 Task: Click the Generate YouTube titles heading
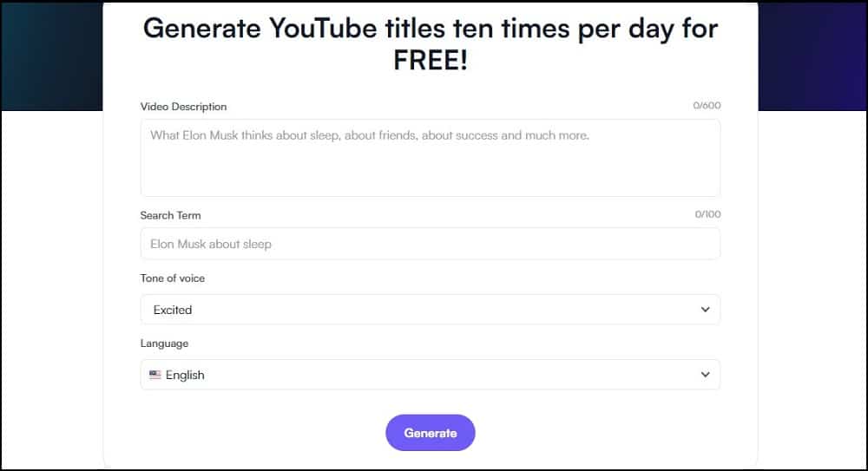pyautogui.click(x=430, y=29)
